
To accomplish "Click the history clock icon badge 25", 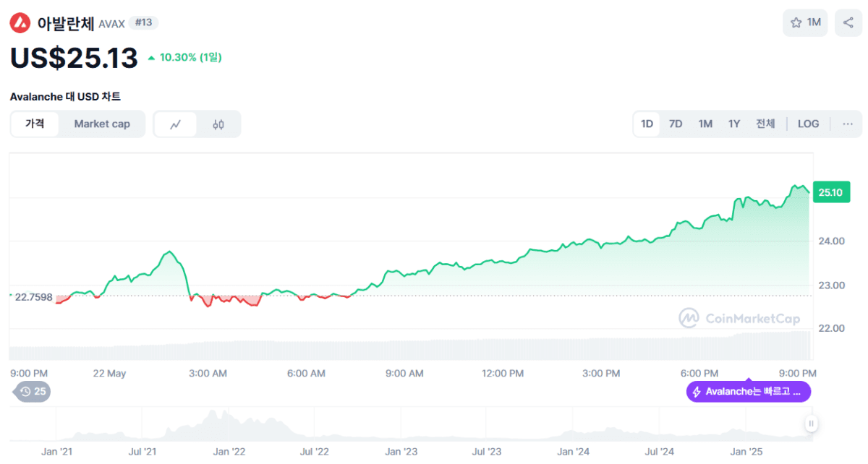I will 33,392.
